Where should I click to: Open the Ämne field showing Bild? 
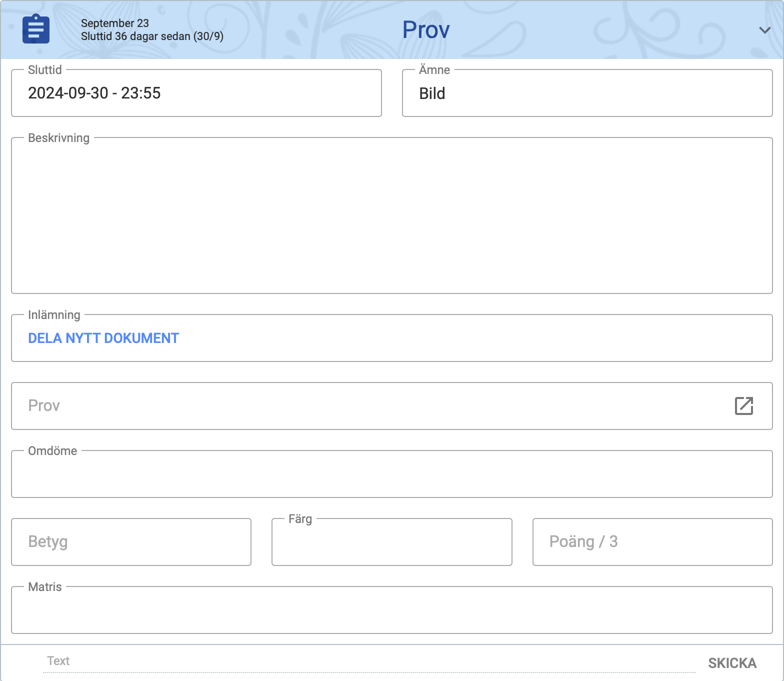(x=587, y=93)
